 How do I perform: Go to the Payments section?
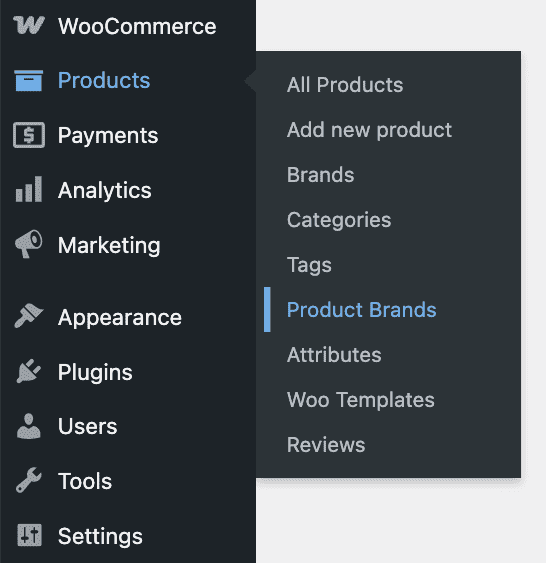tap(108, 136)
